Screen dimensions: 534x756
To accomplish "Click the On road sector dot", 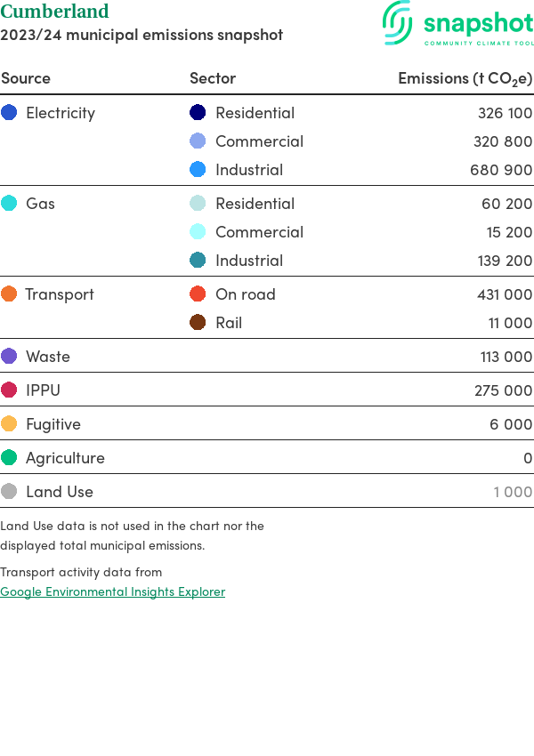I will point(198,294).
